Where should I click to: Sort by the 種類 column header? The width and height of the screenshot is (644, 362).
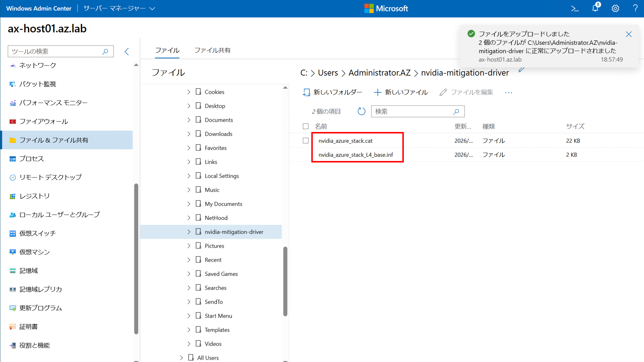tap(488, 126)
